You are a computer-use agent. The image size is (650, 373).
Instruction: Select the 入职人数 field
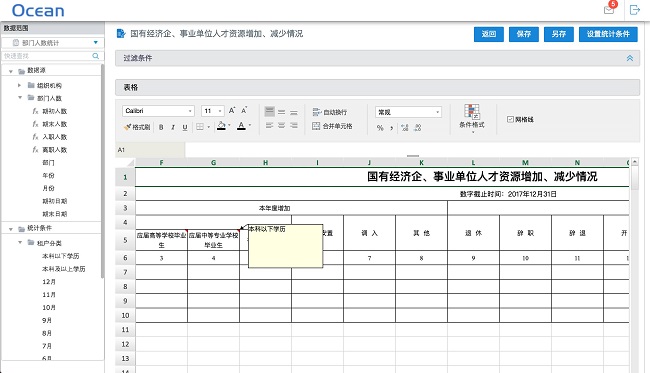click(x=54, y=137)
